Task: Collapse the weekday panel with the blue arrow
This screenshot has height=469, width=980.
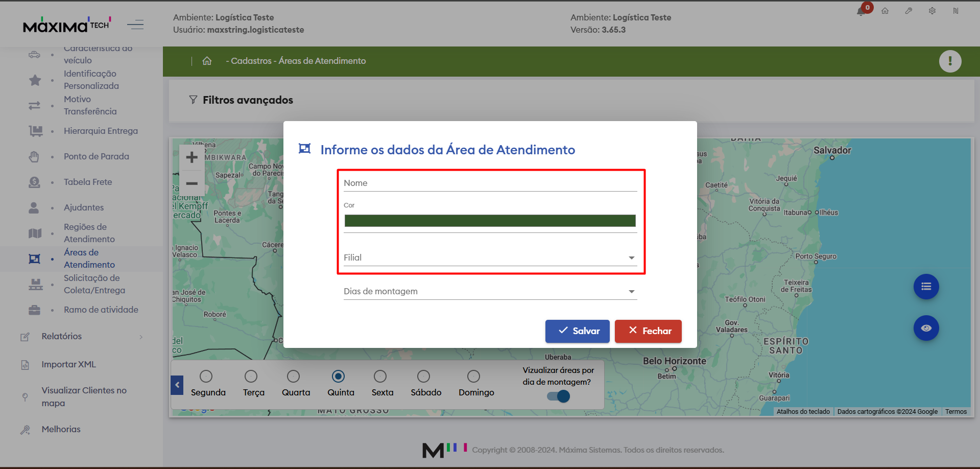Action: pyautogui.click(x=177, y=385)
